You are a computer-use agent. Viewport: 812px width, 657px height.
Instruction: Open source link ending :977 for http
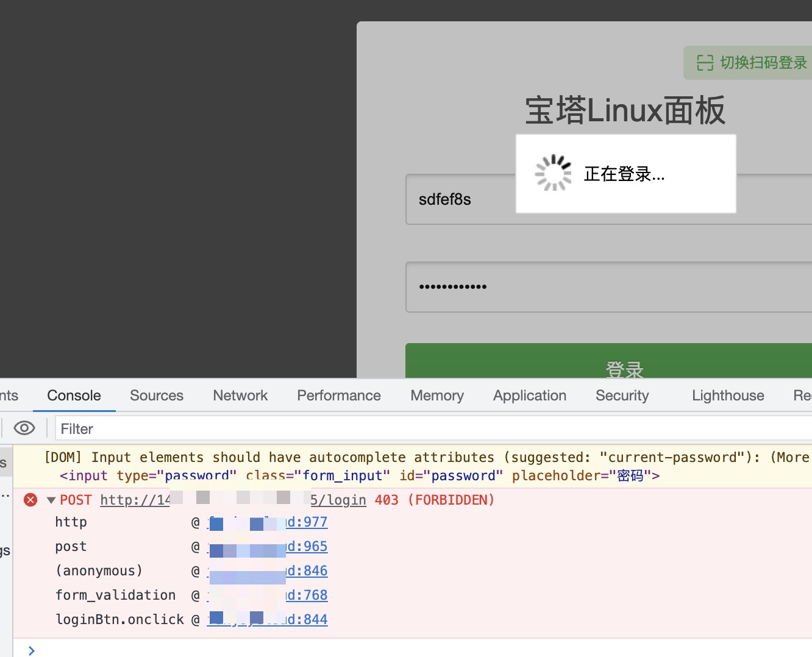coord(268,522)
